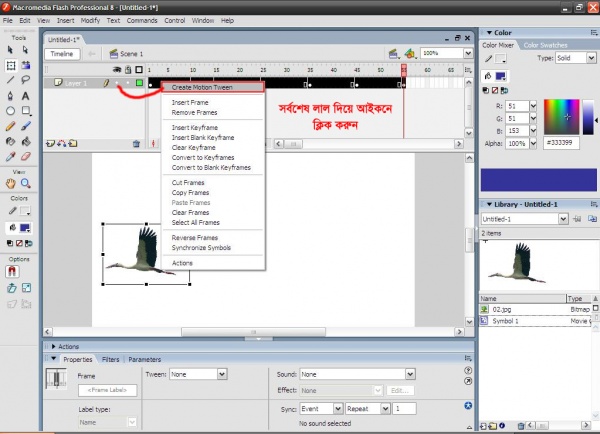The image size is (600, 434).
Task: Click the hex value #333399 field
Action: (561, 143)
